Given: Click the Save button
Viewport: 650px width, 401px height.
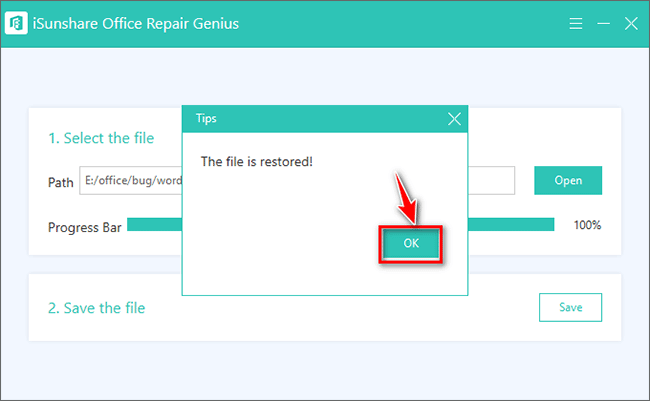Looking at the screenshot, I should (x=570, y=307).
